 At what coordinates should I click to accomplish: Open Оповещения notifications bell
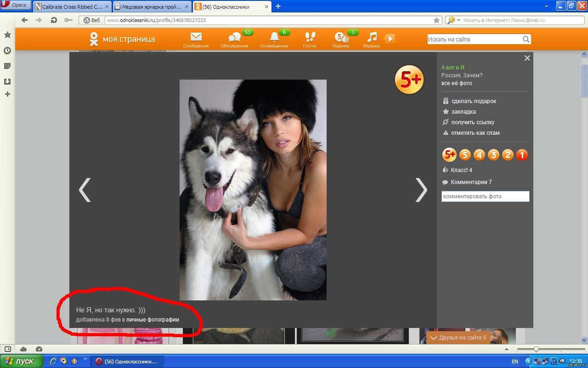274,39
